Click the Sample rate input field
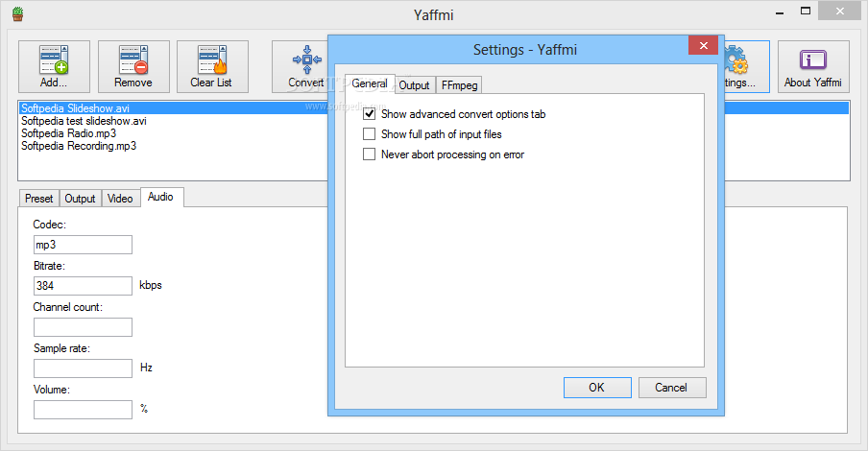 tap(83, 368)
